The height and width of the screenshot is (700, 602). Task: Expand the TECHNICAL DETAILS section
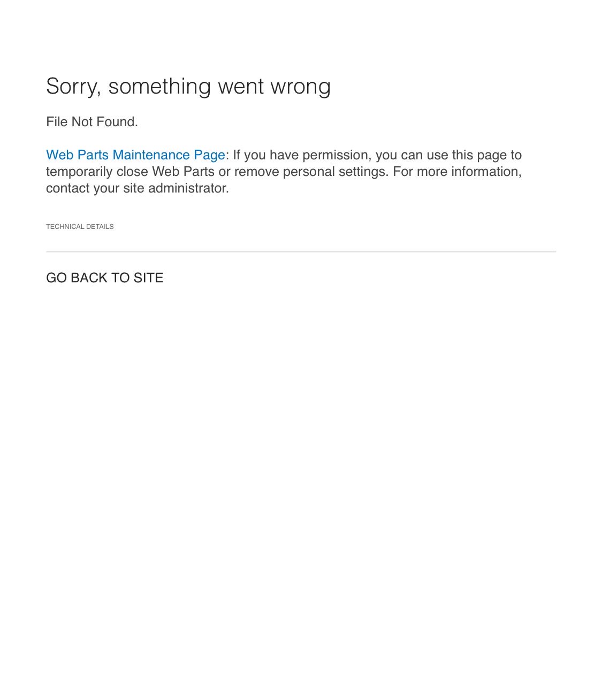point(80,227)
